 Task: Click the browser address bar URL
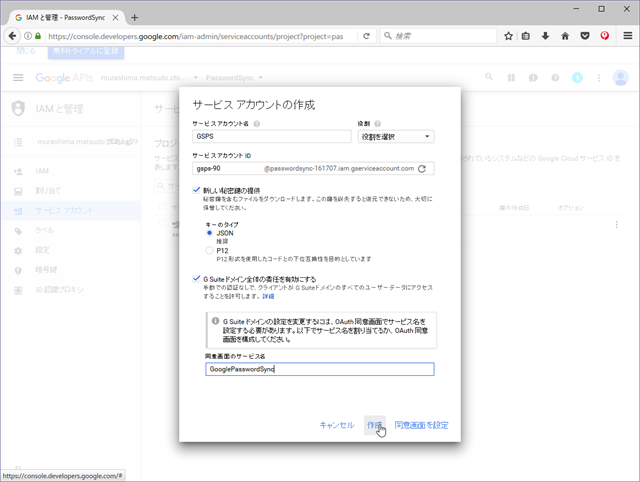click(x=196, y=36)
